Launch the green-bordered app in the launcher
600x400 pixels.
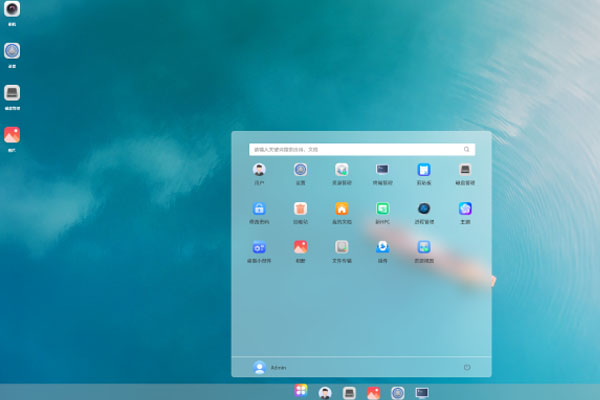click(x=382, y=208)
